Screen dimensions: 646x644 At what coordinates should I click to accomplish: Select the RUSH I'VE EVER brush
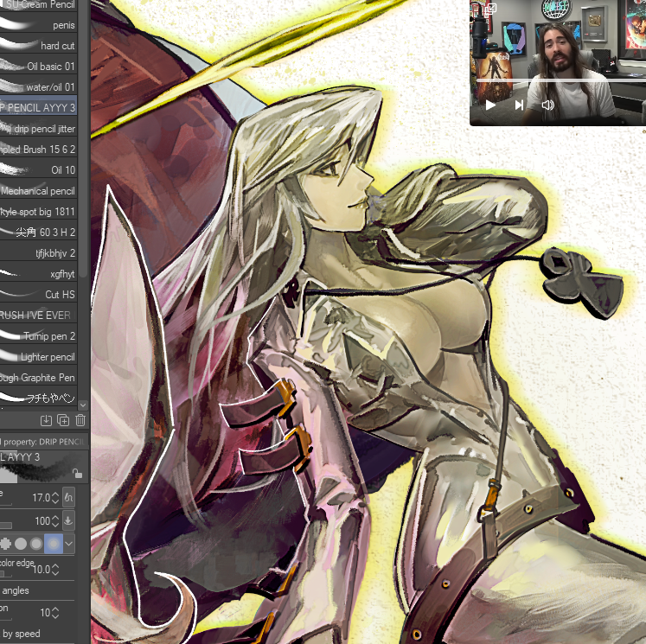[38, 315]
